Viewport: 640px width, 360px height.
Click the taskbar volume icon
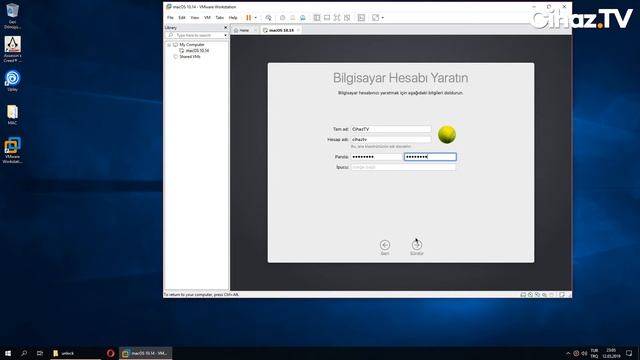tap(584, 353)
